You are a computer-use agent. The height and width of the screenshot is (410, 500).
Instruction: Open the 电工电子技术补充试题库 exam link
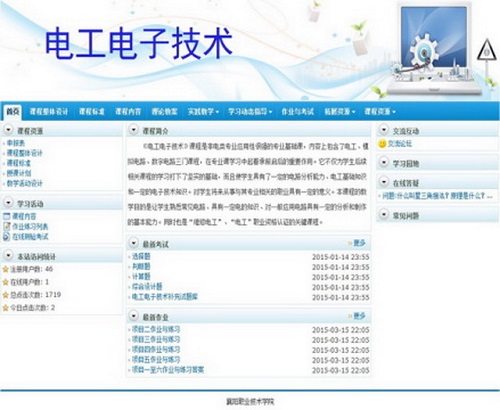165,296
